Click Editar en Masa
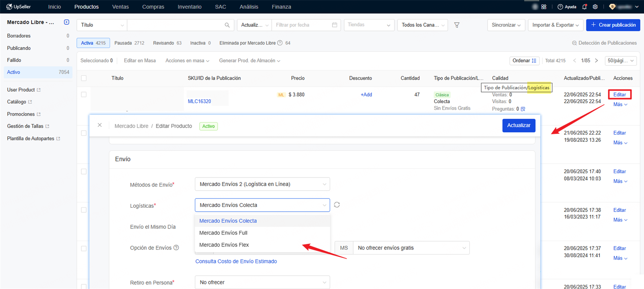The width and height of the screenshot is (644, 289). [x=140, y=61]
